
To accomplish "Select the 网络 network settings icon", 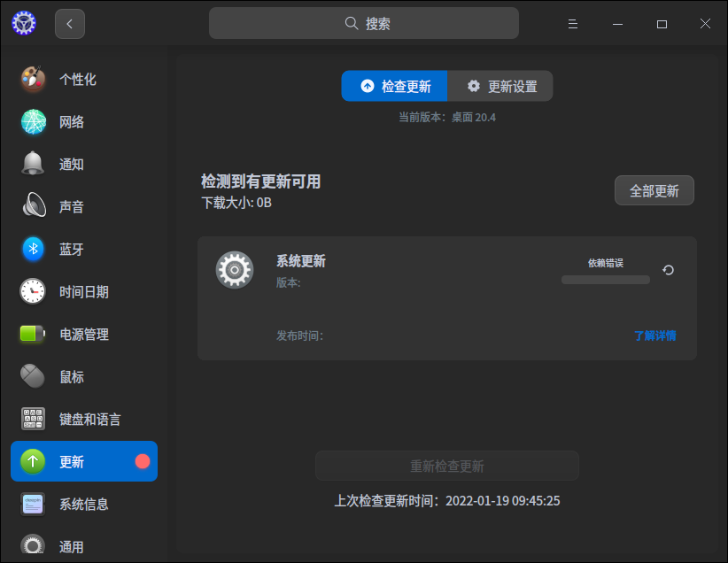I will pyautogui.click(x=32, y=121).
